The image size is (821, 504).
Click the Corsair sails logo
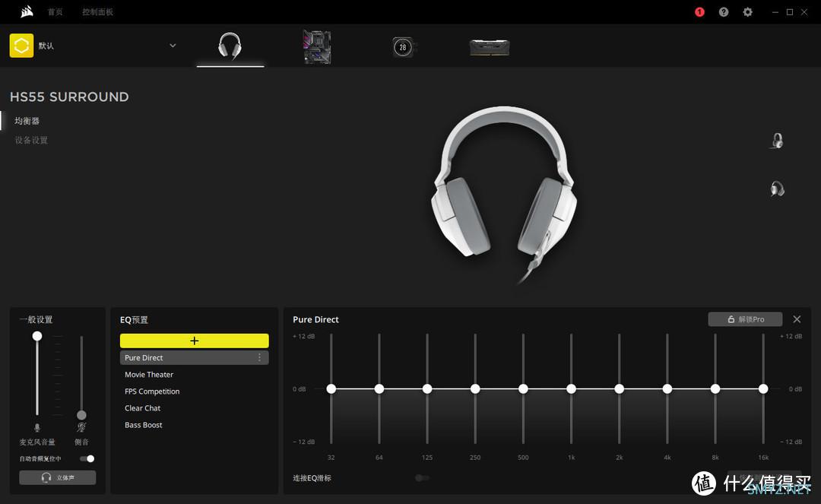[x=27, y=11]
